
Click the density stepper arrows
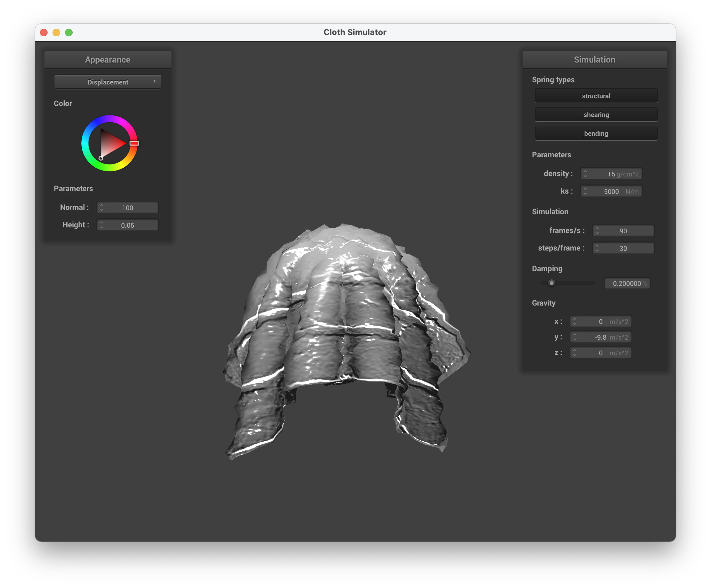(x=585, y=174)
